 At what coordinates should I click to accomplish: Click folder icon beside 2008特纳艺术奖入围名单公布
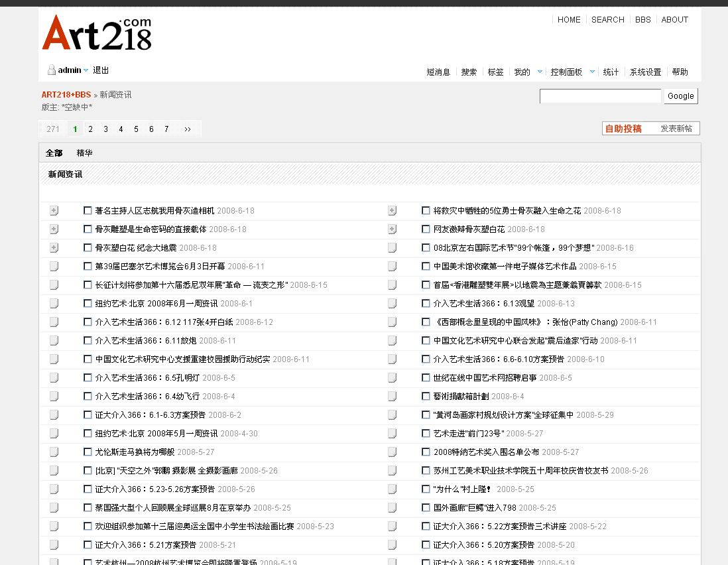(392, 452)
